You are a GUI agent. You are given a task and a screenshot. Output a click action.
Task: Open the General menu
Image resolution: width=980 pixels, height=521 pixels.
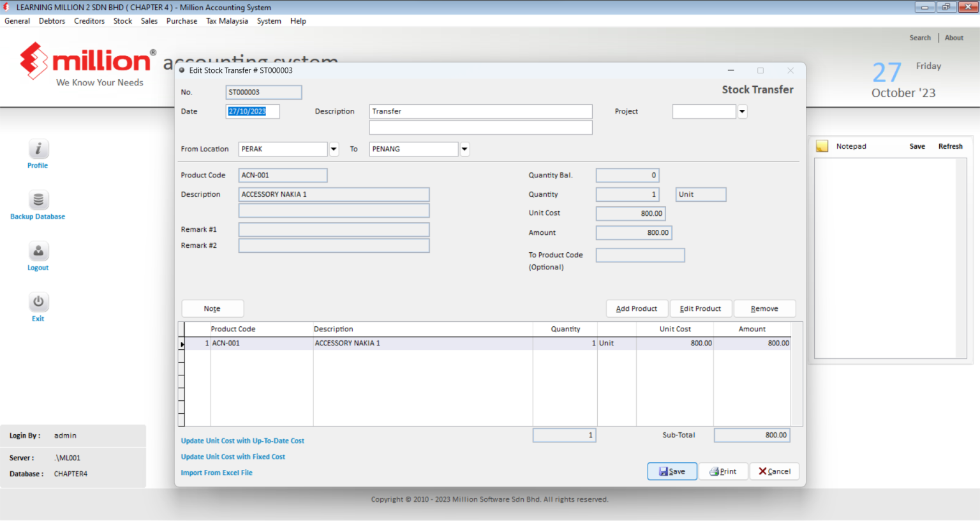(17, 21)
